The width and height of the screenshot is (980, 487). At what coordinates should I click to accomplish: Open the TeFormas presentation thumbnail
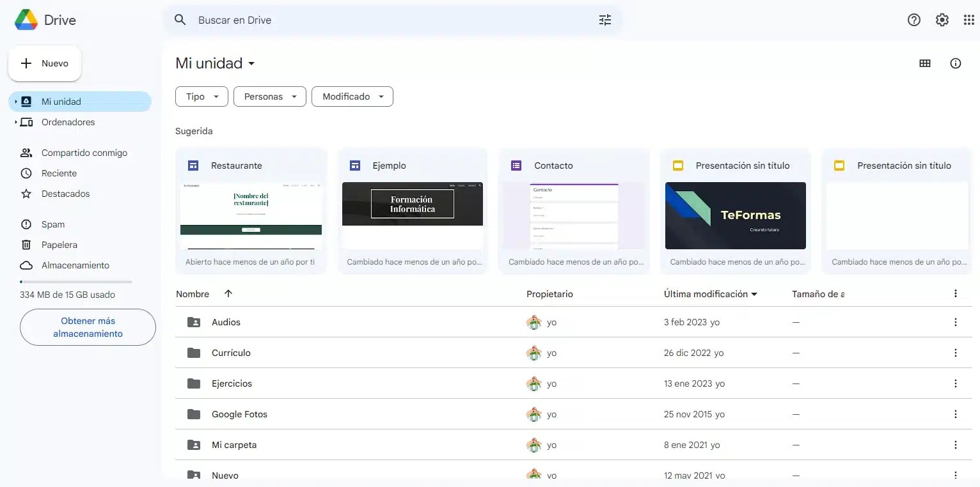[736, 215]
